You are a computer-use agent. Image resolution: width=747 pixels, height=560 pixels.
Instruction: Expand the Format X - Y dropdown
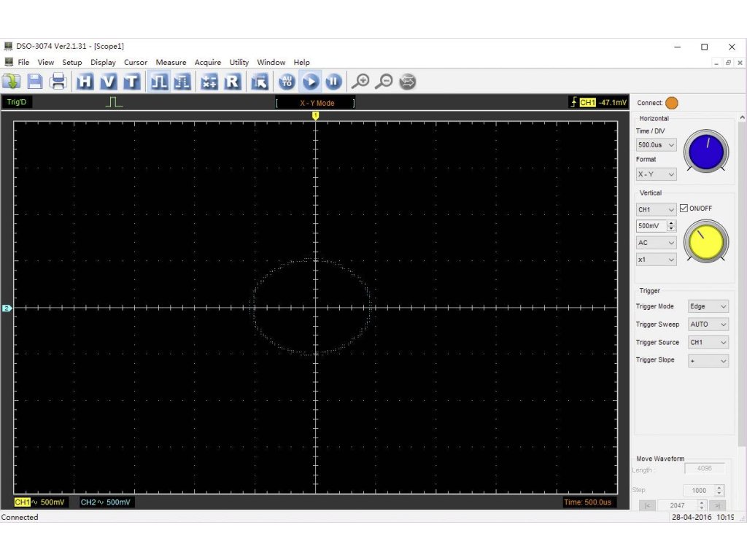click(x=657, y=174)
